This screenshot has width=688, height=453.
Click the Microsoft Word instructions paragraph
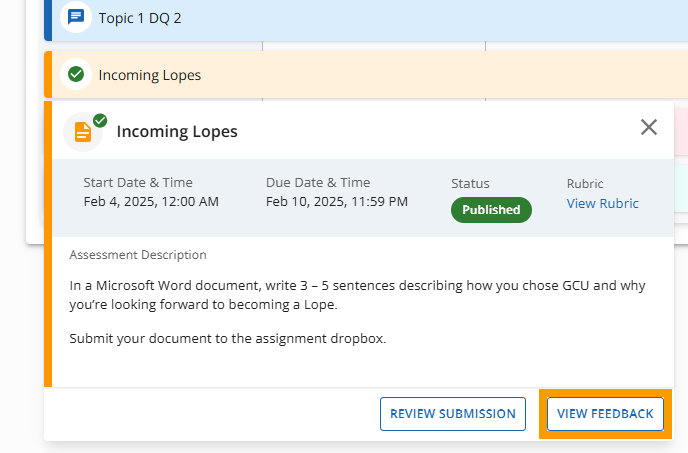(357, 295)
